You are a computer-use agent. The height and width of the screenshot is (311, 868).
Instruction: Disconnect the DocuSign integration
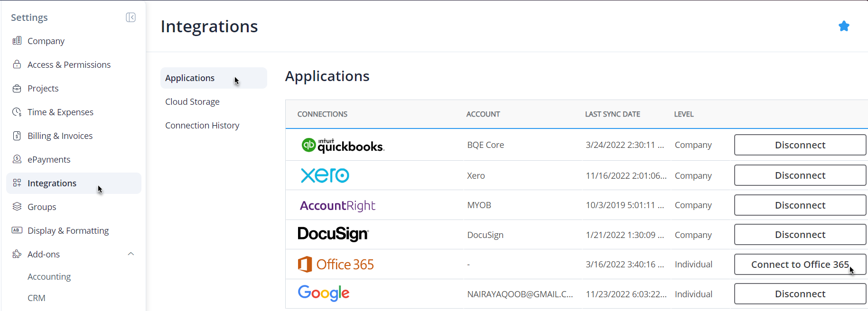[800, 235]
